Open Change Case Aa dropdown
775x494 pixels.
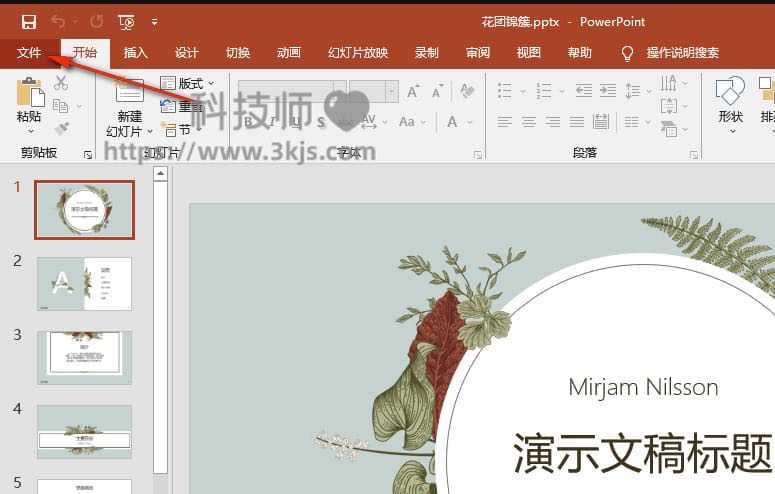(x=411, y=122)
